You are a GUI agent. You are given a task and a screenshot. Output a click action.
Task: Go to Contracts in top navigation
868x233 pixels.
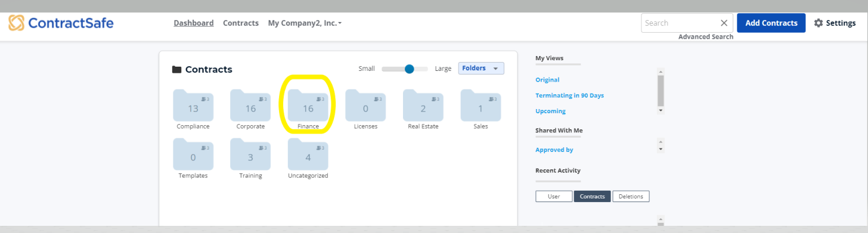click(x=241, y=23)
